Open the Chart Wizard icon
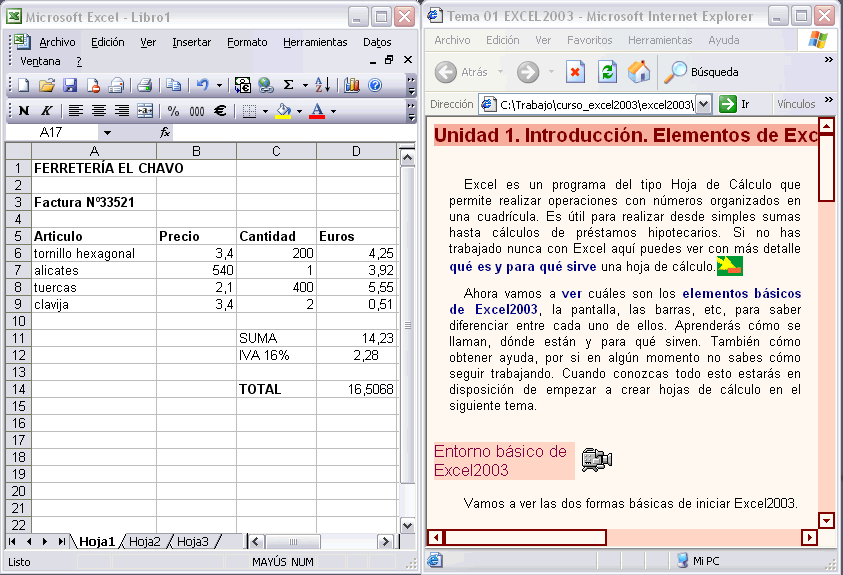Image resolution: width=843 pixels, height=575 pixels. click(350, 86)
